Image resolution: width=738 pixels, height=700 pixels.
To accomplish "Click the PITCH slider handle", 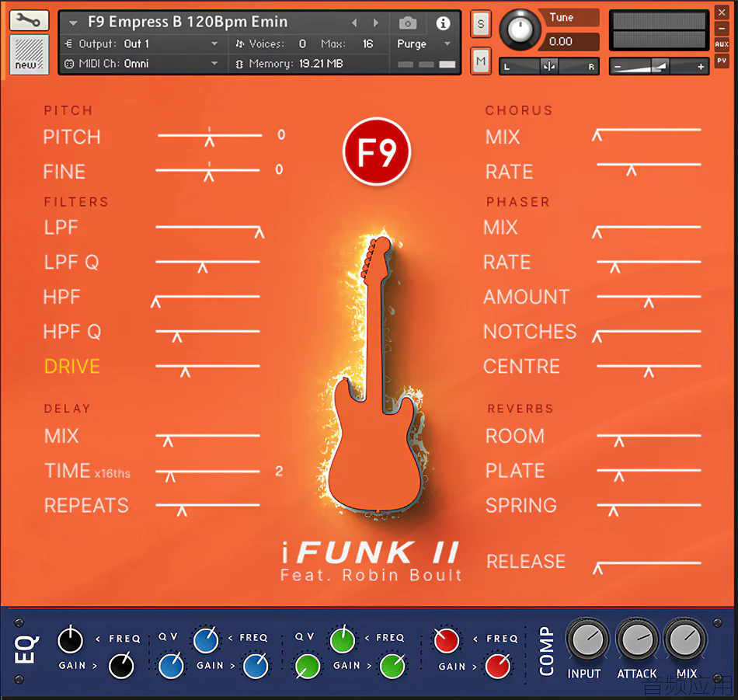I will [x=210, y=141].
